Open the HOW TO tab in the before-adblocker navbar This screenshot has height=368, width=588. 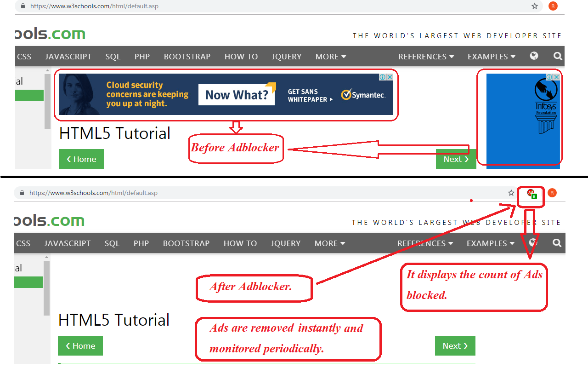click(x=241, y=57)
